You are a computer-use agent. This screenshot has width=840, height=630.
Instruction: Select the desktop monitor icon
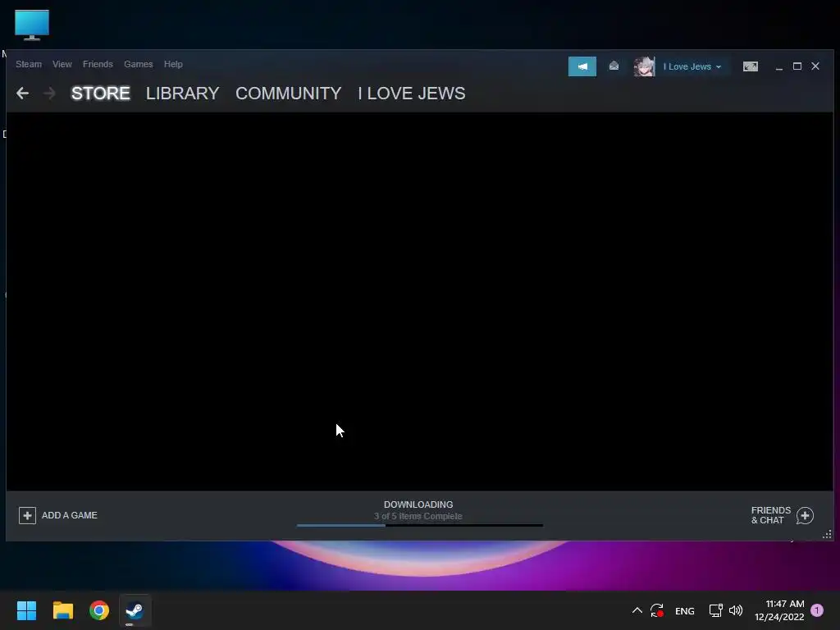pos(32,25)
